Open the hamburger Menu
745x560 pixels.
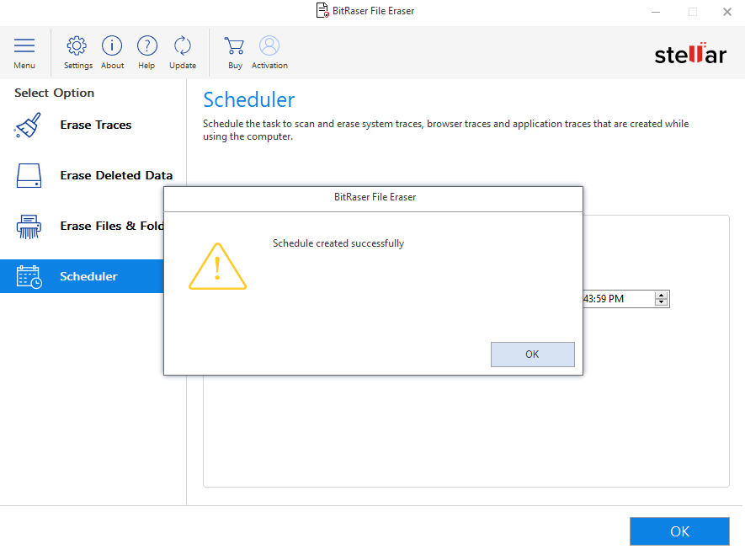point(24,52)
